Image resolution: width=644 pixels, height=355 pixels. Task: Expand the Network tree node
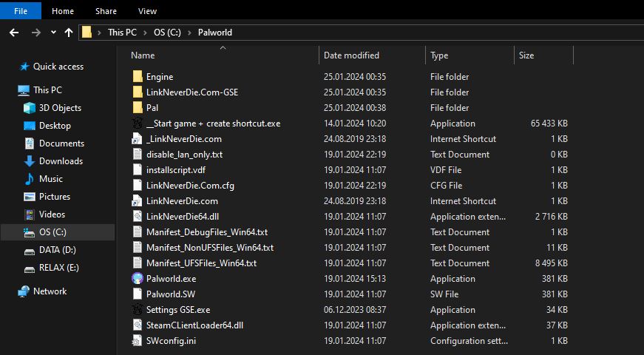pos(9,291)
